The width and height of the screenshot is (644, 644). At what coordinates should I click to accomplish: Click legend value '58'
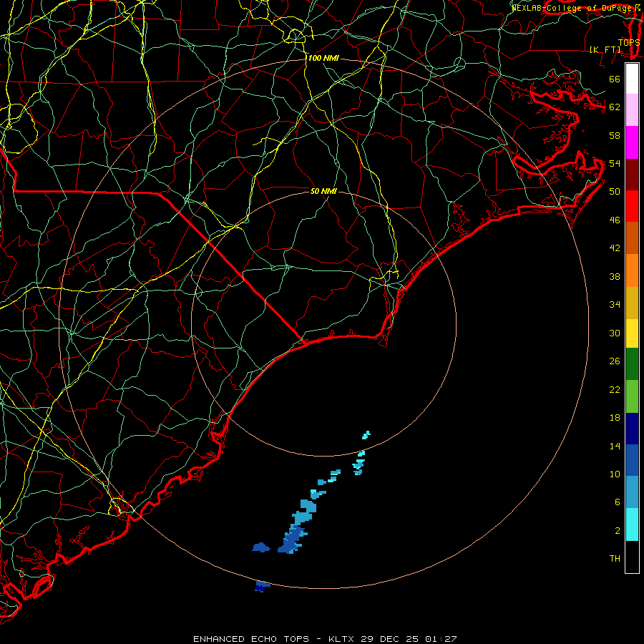coord(615,135)
